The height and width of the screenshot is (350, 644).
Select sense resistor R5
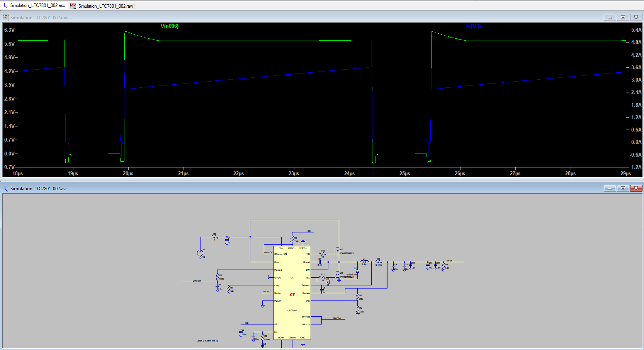tap(379, 262)
